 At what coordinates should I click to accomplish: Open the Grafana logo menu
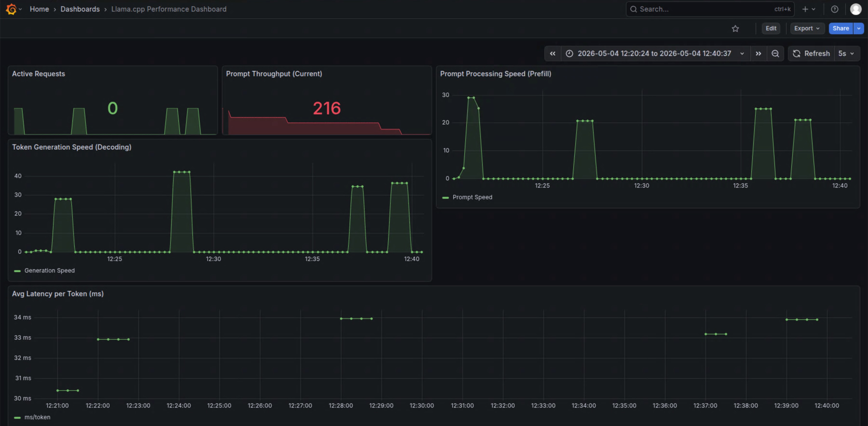point(12,9)
